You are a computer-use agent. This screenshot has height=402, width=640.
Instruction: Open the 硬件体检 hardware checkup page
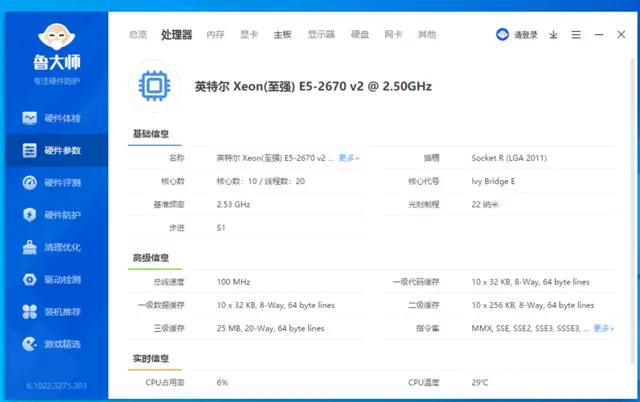[x=56, y=118]
